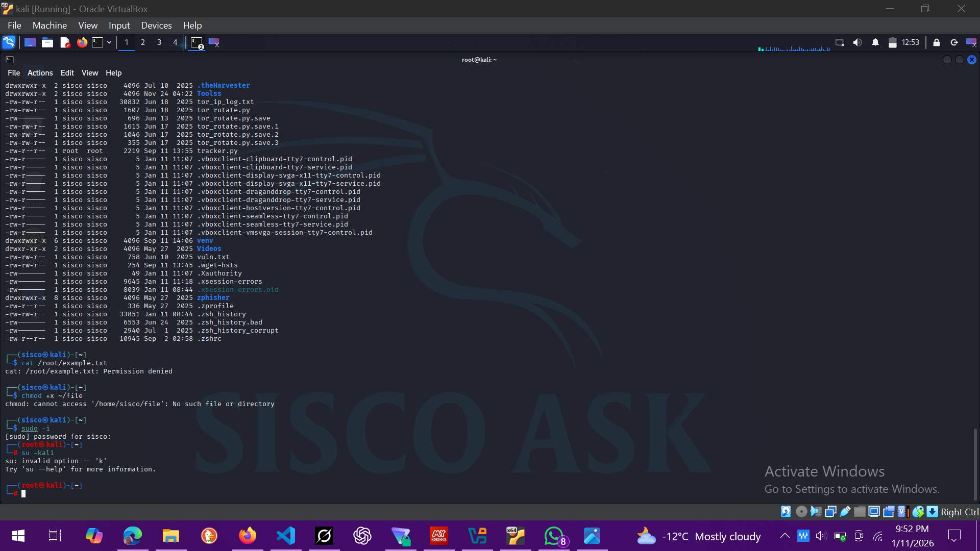Open the file manager from the Kali panel
Screen dimensions: 980x551
point(47,42)
